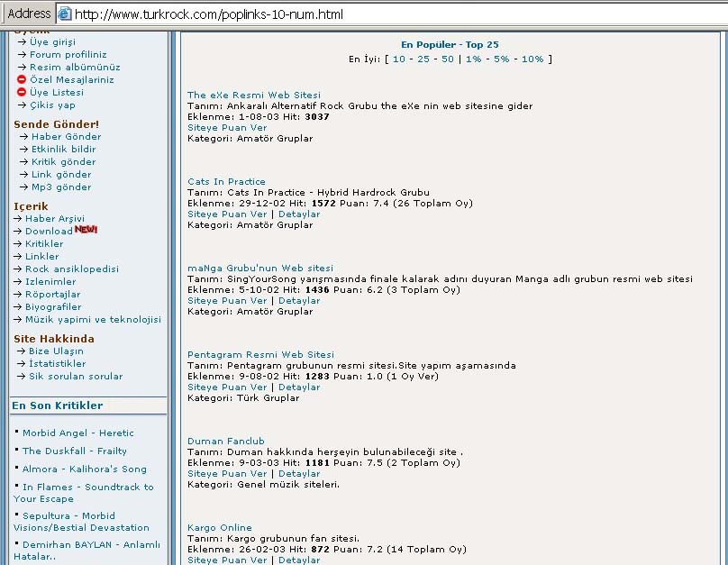
Task: Open the Haber Gönder link
Action: [67, 136]
